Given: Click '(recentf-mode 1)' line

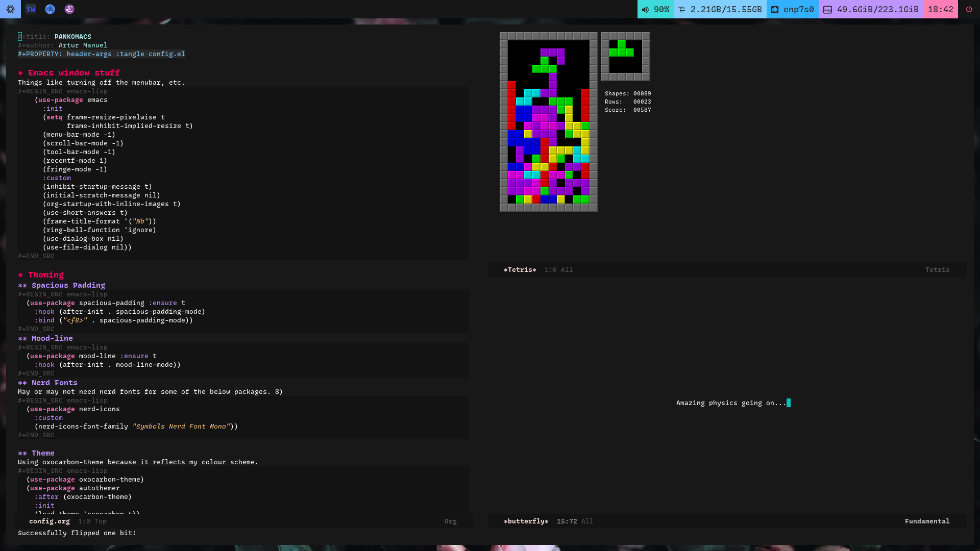Looking at the screenshot, I should tap(75, 161).
